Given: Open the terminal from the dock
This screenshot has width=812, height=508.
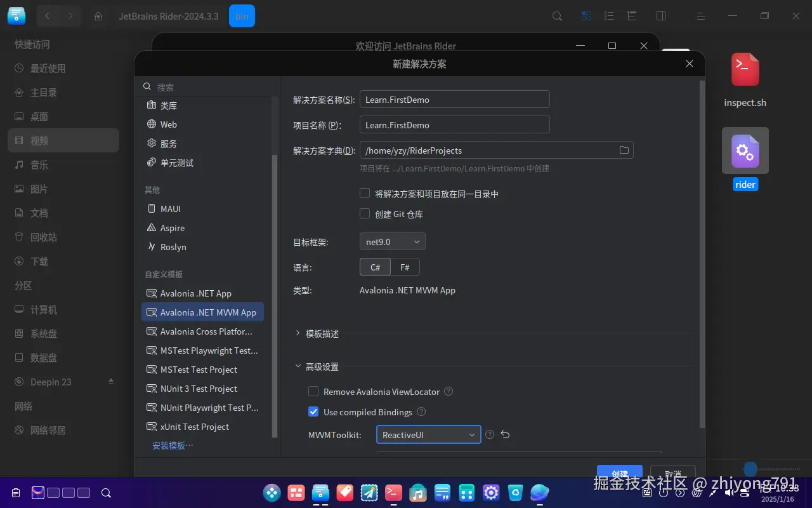Looking at the screenshot, I should [x=393, y=492].
